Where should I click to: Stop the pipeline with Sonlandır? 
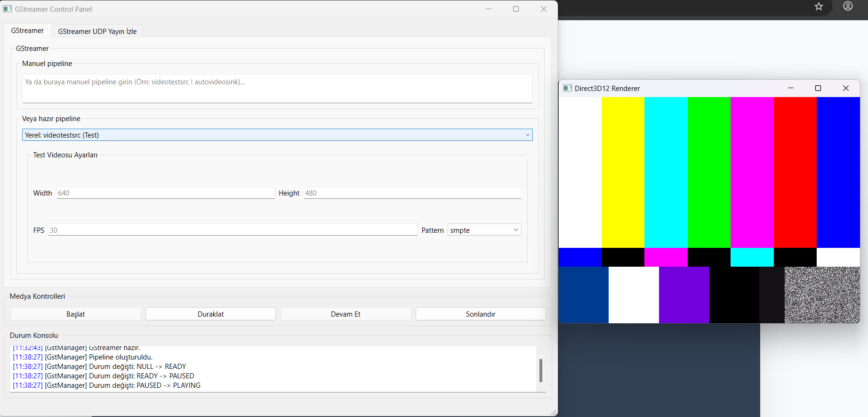tap(480, 314)
